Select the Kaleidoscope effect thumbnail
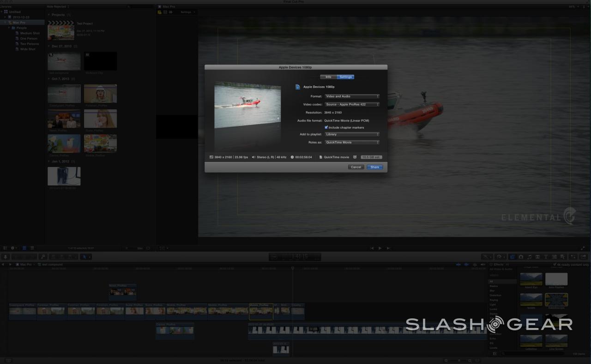Screen dimensions: 591x364 click(x=556, y=299)
